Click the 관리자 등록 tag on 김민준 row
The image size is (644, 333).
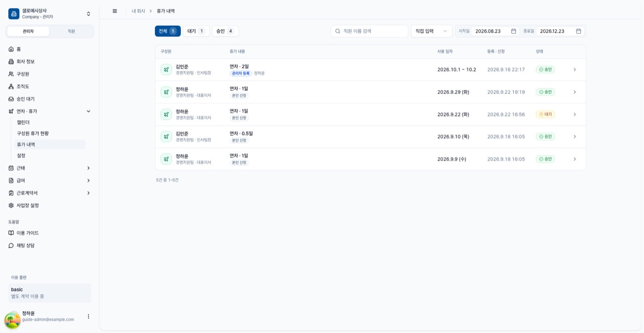(x=241, y=73)
